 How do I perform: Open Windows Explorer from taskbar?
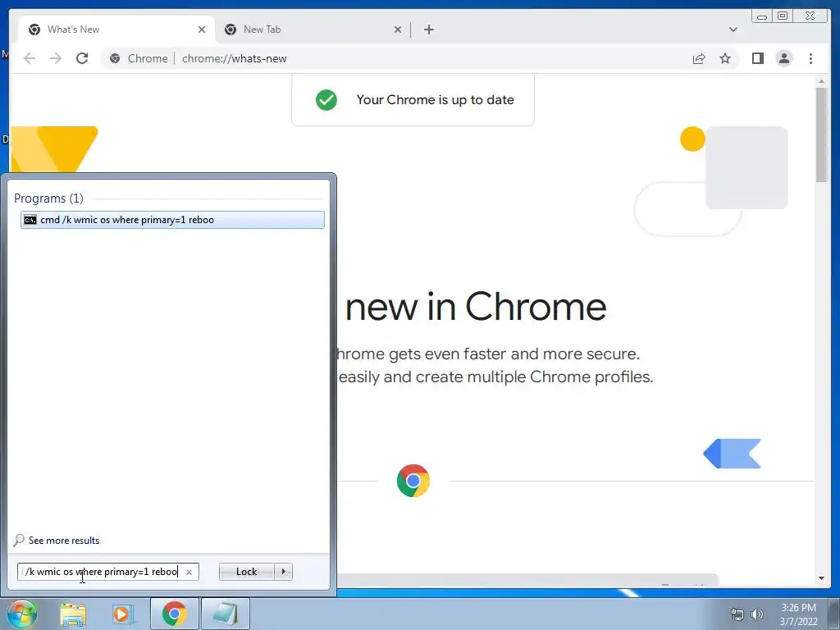pyautogui.click(x=73, y=614)
